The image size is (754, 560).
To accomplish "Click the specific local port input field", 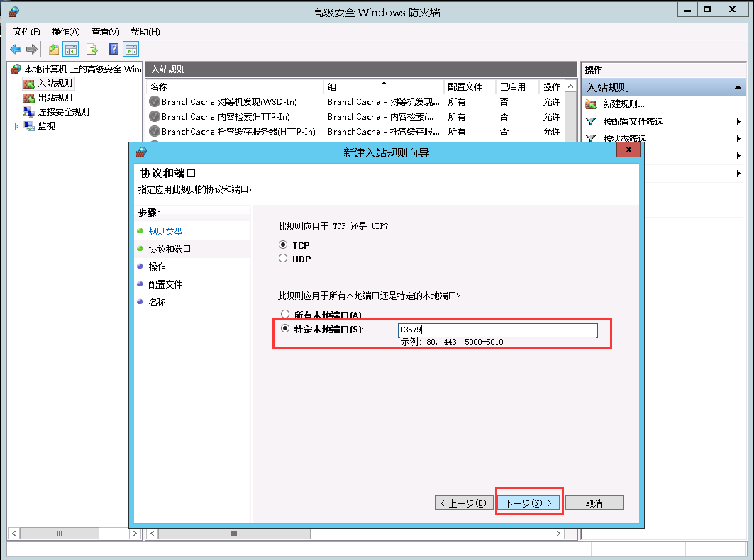I will pos(497,330).
